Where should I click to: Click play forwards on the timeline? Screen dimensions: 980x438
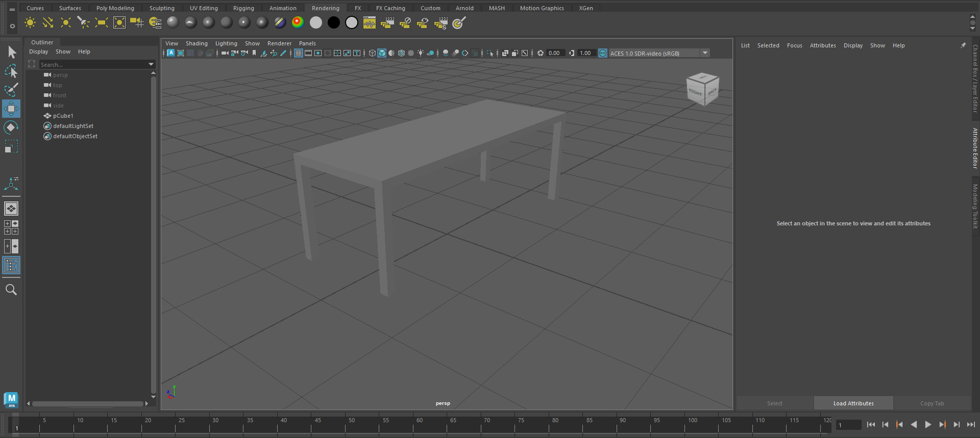(x=928, y=424)
